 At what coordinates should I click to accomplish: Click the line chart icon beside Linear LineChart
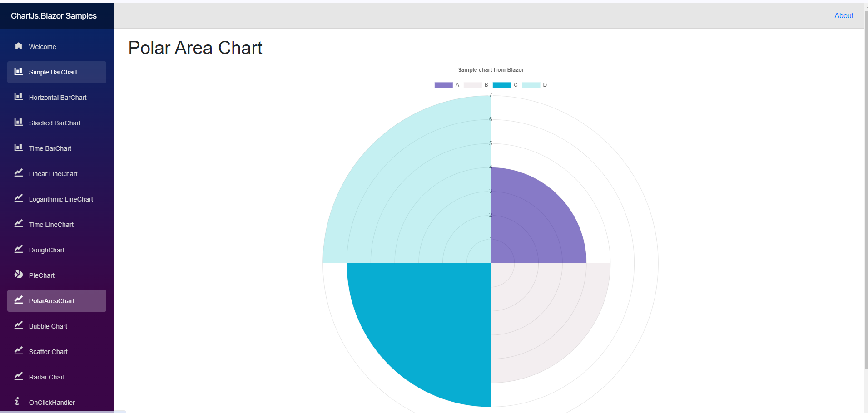click(x=19, y=173)
